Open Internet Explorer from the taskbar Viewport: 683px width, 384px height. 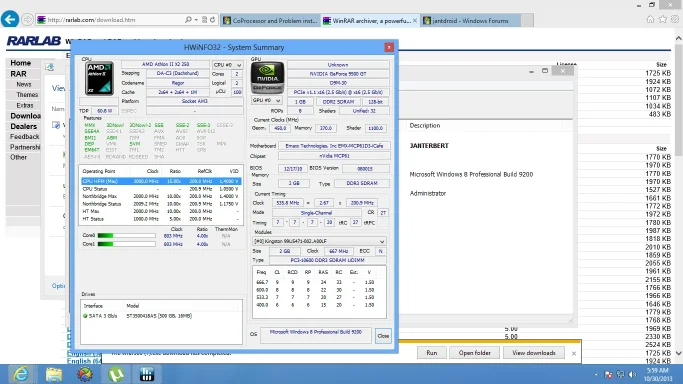20,374
